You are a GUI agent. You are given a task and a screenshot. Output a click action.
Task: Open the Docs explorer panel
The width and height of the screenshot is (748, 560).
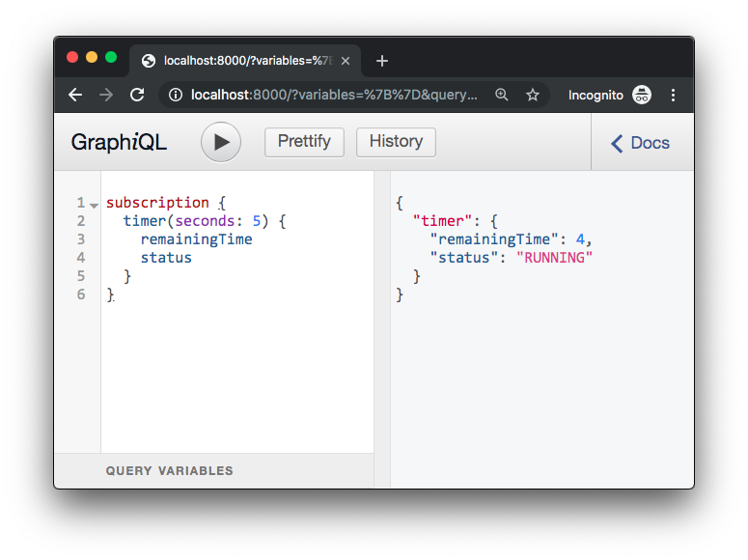pyautogui.click(x=641, y=143)
